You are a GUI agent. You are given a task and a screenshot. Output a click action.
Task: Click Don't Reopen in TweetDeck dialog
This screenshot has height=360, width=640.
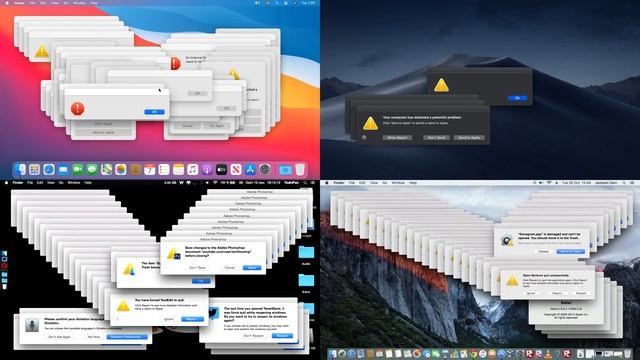253,336
